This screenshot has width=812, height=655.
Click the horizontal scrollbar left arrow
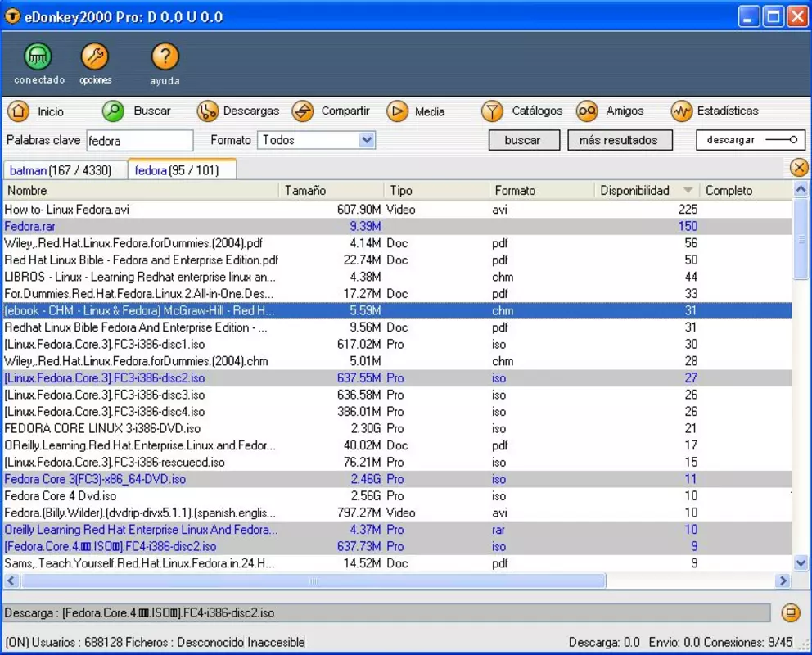11,581
